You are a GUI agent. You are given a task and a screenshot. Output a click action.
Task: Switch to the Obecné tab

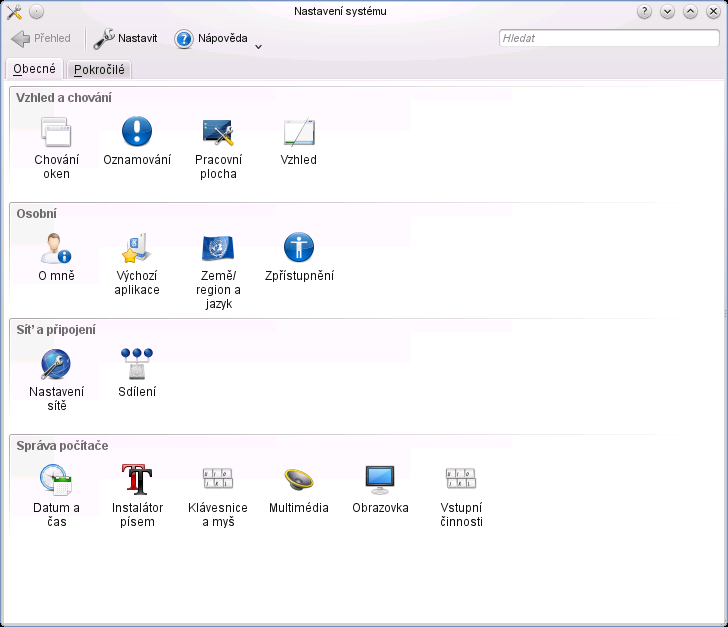[34, 69]
